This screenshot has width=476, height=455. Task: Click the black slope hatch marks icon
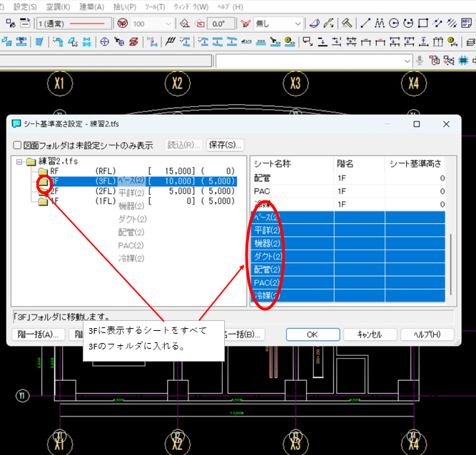click(171, 41)
